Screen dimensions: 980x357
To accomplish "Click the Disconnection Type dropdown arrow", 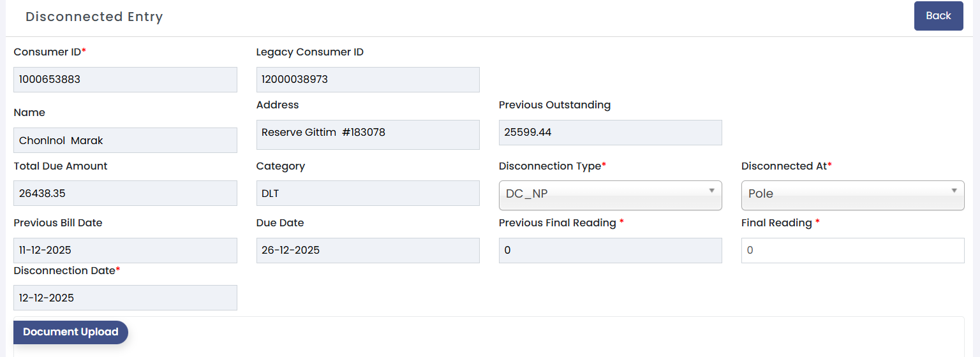I will click(711, 191).
